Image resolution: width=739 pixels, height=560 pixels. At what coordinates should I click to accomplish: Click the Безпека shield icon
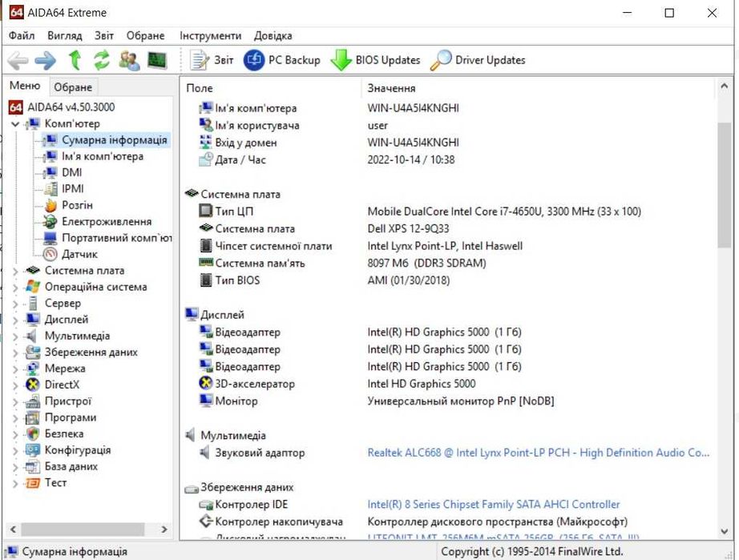[x=33, y=433]
